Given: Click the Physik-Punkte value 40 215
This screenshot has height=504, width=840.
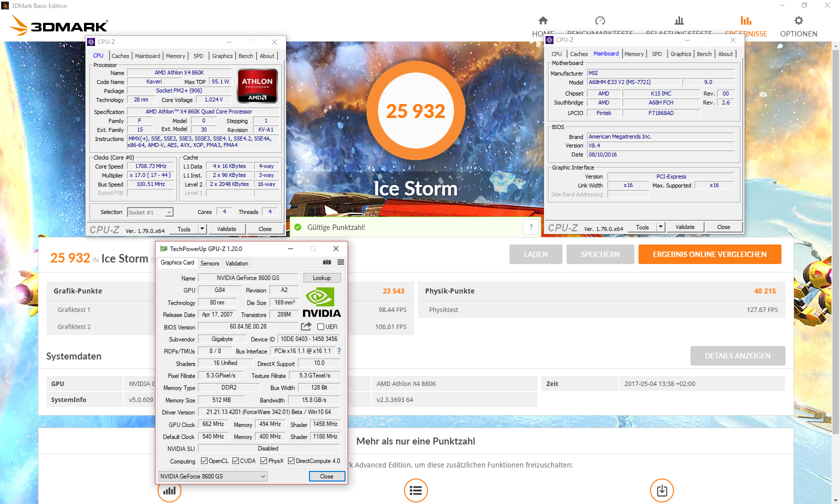Looking at the screenshot, I should pos(765,291).
